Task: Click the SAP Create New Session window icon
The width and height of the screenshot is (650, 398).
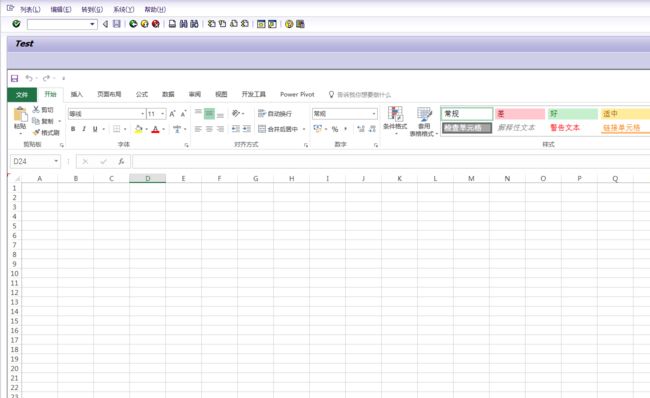Action: (x=261, y=24)
